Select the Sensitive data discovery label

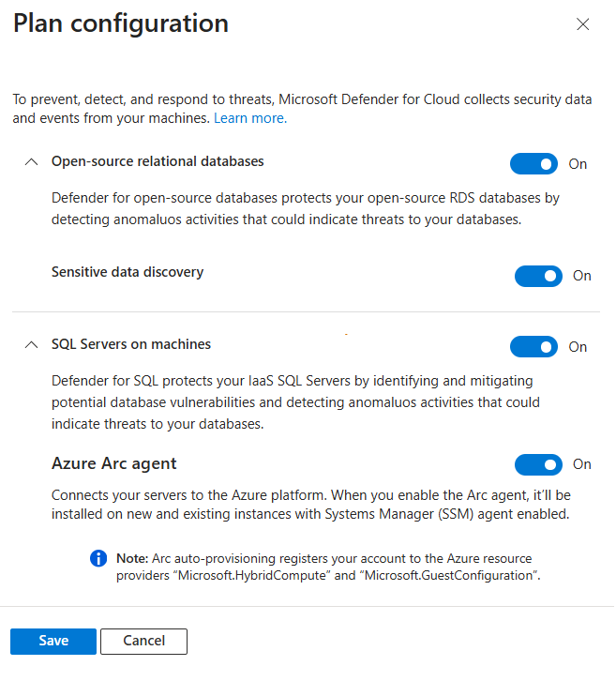pyautogui.click(x=128, y=273)
